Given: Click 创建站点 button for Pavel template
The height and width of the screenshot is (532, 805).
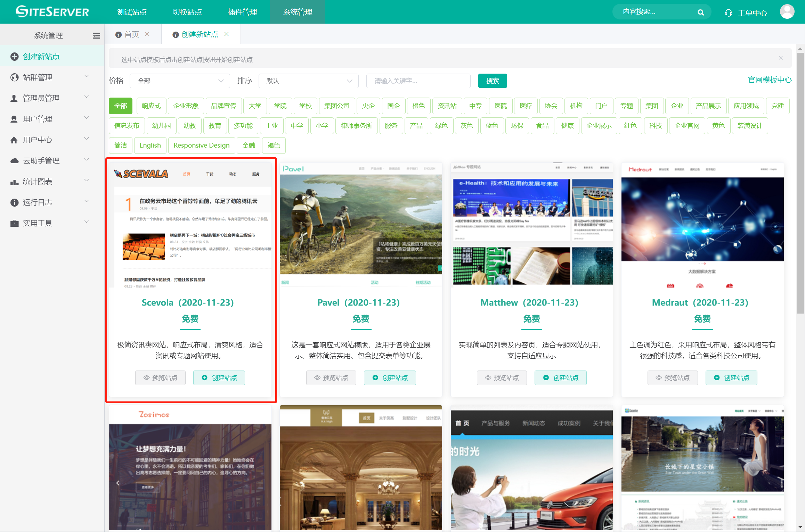Looking at the screenshot, I should tap(390, 378).
